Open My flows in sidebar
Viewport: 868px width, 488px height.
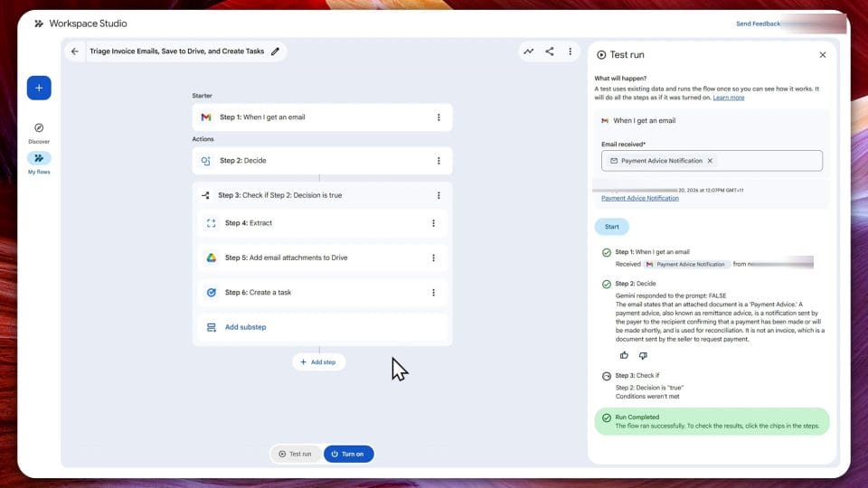pyautogui.click(x=39, y=163)
